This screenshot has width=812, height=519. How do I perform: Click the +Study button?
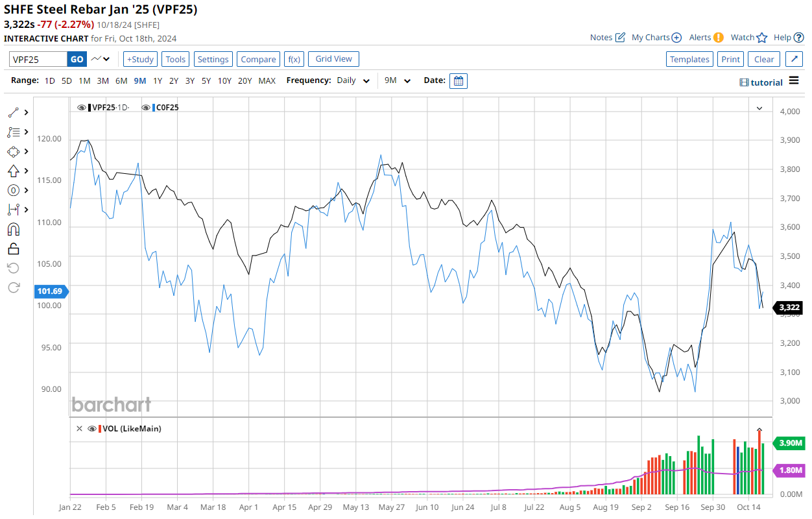click(140, 59)
